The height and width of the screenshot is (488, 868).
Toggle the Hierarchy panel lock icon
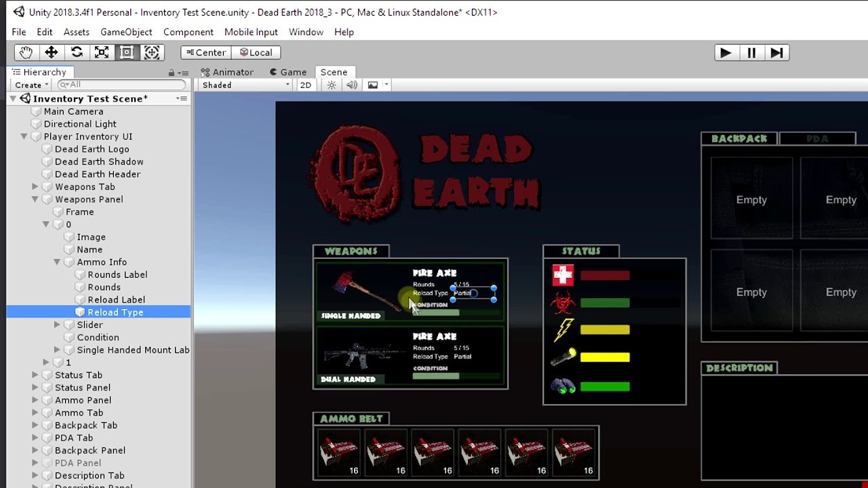pos(172,73)
